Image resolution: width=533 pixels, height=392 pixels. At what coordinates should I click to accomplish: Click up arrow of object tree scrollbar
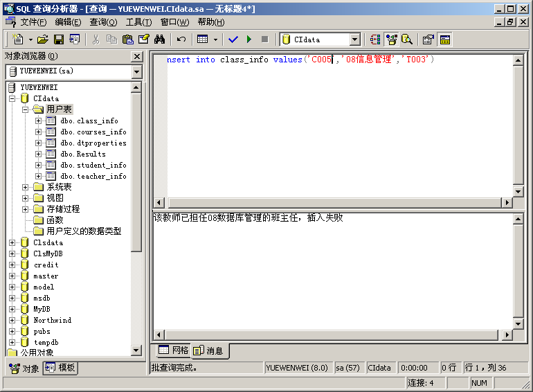pos(136,87)
